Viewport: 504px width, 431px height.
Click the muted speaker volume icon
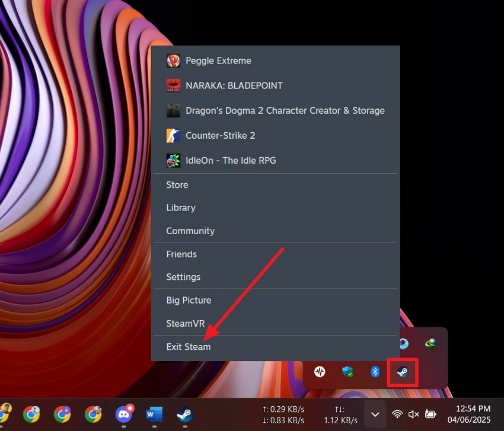(413, 414)
